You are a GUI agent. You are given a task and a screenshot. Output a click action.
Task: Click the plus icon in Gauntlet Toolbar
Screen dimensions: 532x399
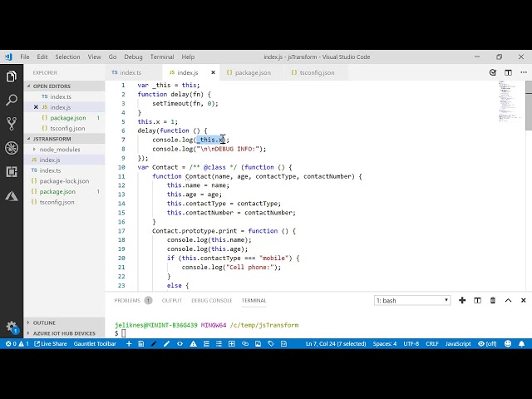tap(129, 343)
